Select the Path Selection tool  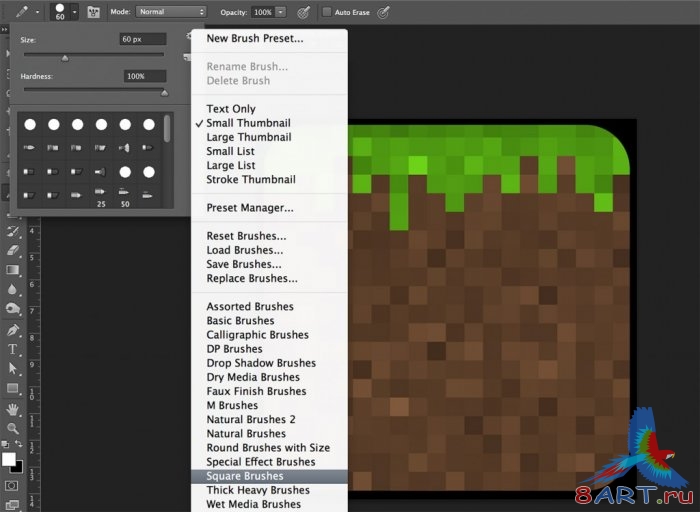pos(12,369)
